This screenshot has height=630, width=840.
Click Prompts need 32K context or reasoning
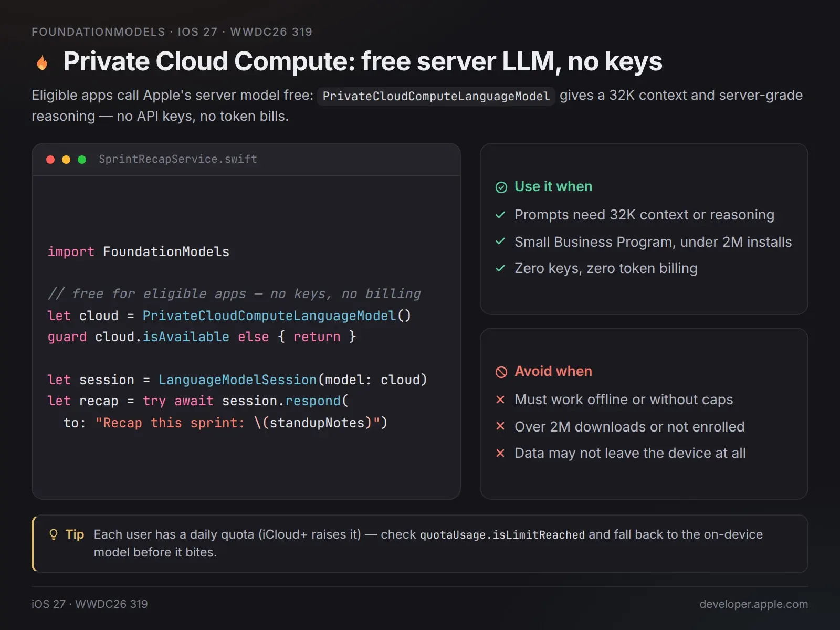tap(644, 215)
